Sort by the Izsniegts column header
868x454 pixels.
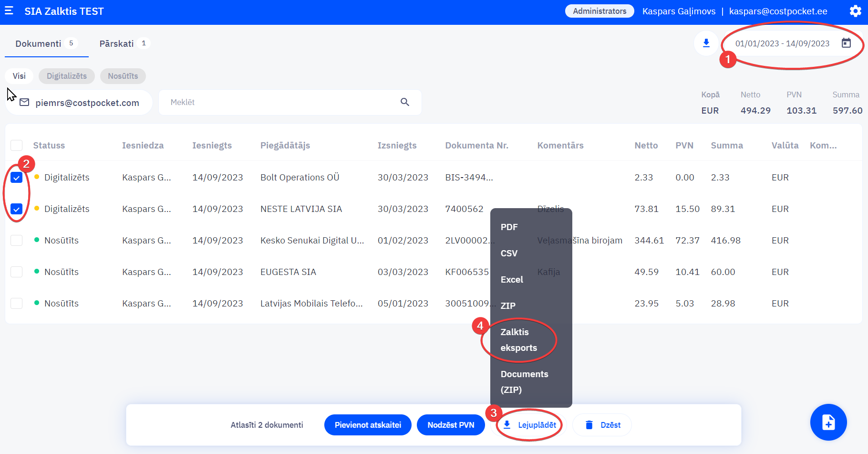click(397, 146)
